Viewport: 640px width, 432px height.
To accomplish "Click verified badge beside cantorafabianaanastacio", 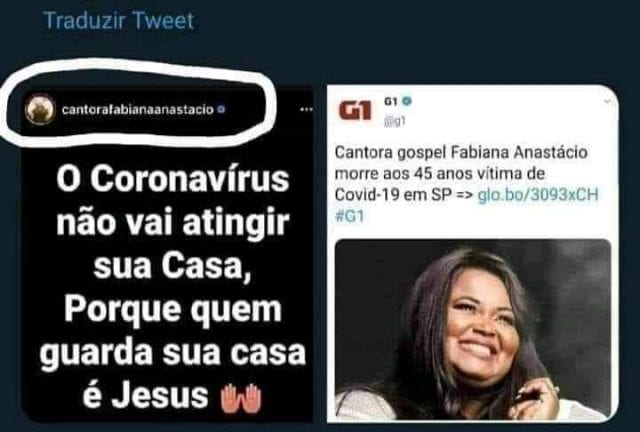I will 221,109.
